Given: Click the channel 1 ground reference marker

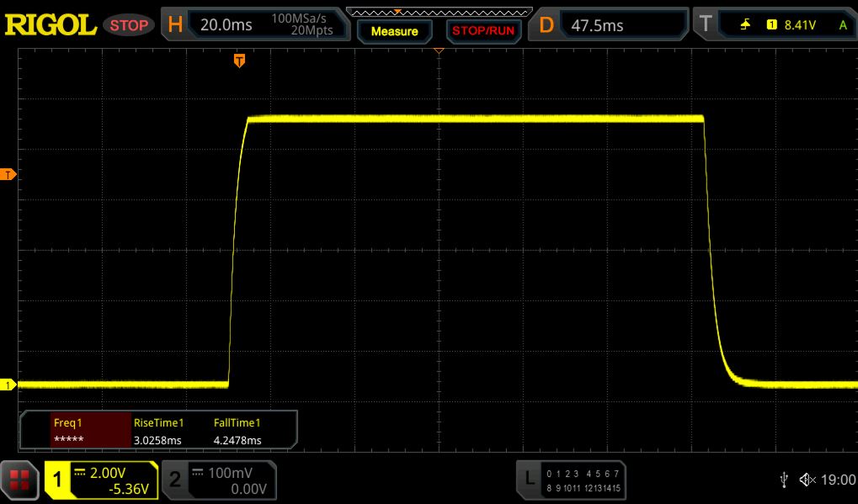Looking at the screenshot, I should (8, 385).
